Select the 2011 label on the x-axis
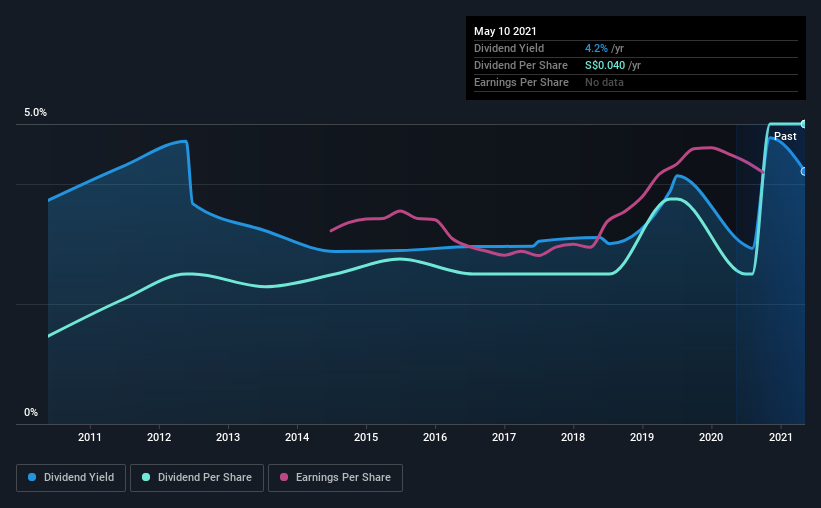 coord(90,437)
